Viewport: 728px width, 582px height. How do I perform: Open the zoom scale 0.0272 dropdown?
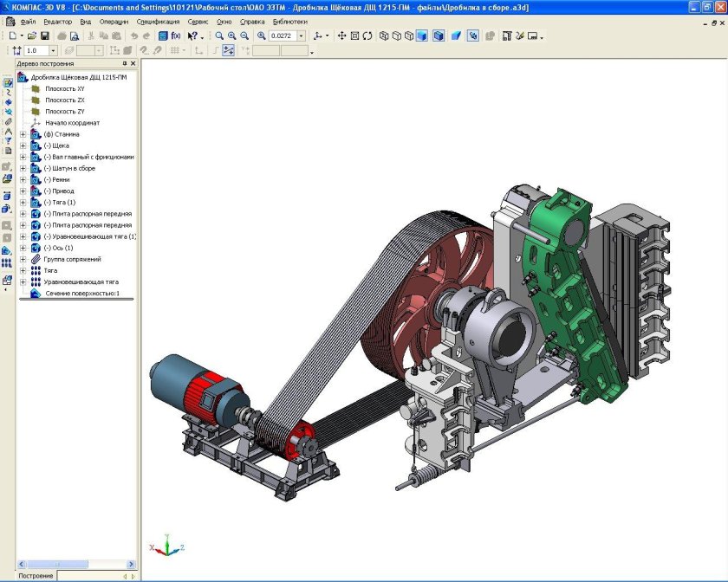coord(301,36)
